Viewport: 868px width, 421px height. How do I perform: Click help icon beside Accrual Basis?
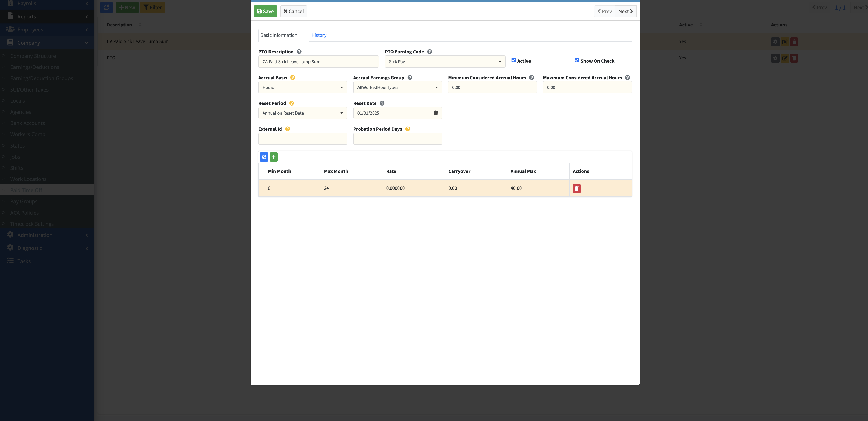tap(292, 78)
